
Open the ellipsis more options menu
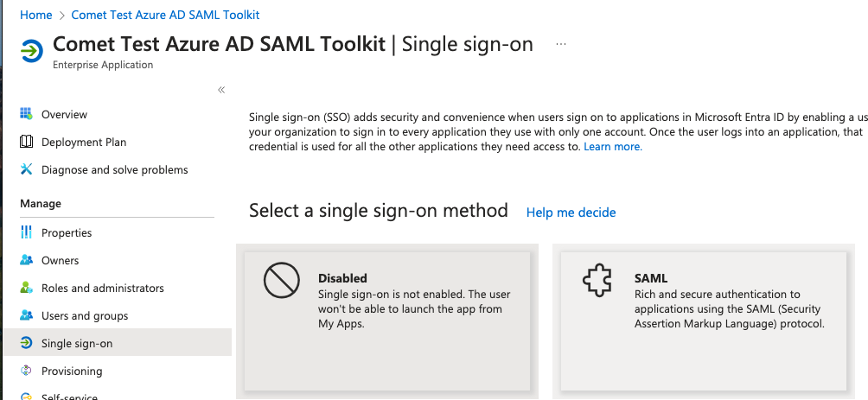pos(561,44)
